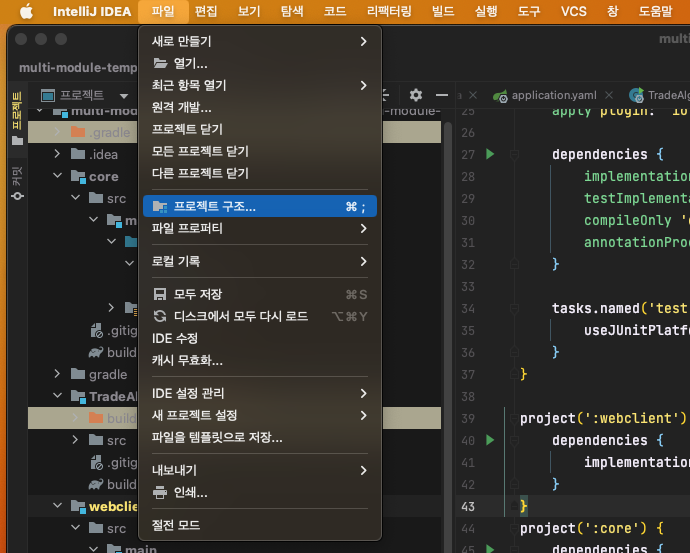Image resolution: width=690 pixels, height=553 pixels.
Task: Open the Apple menu
Action: point(26,11)
